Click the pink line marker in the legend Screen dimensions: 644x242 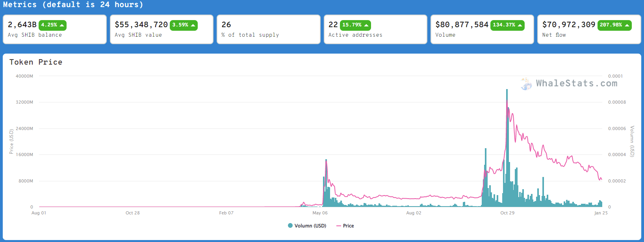(338, 226)
